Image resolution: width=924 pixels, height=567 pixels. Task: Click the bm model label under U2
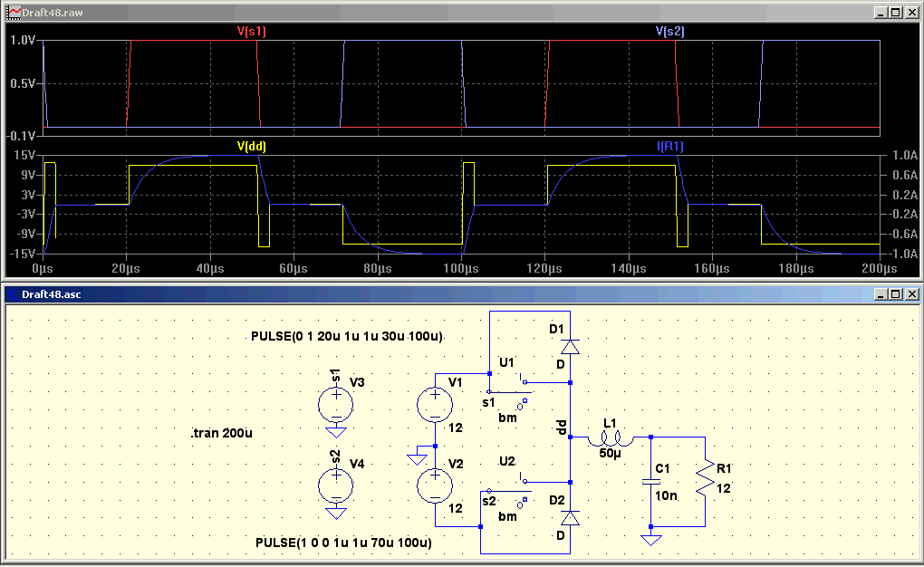507,516
